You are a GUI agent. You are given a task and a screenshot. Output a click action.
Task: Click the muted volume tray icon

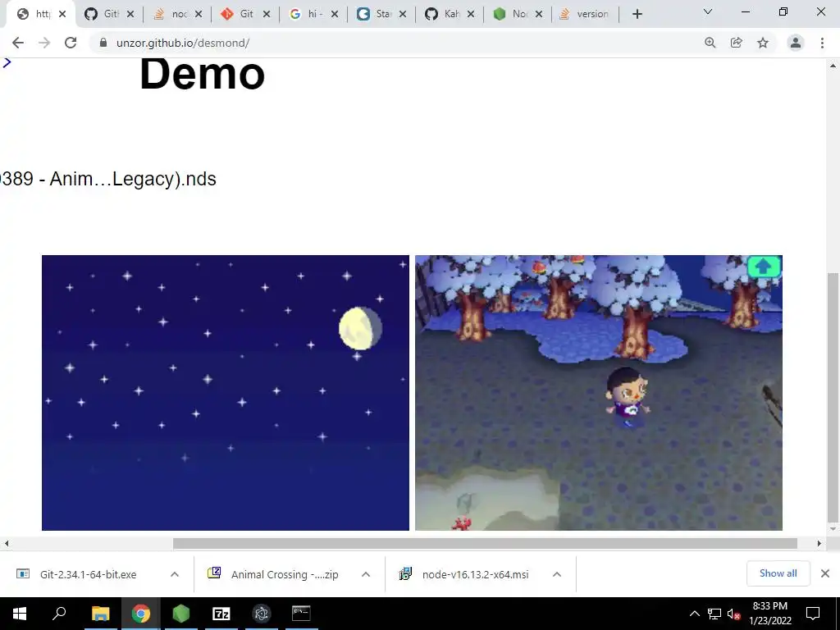734,614
